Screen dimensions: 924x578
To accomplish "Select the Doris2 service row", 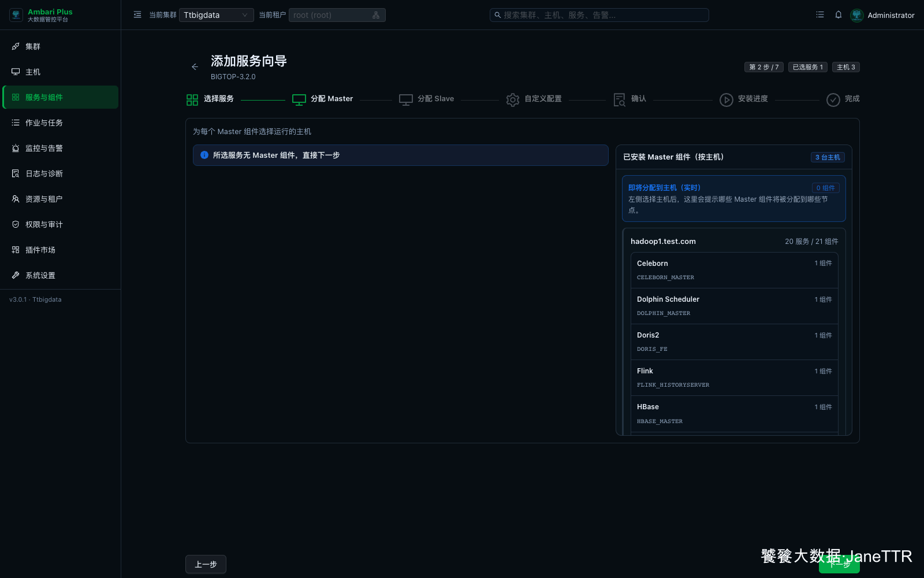I will point(734,342).
